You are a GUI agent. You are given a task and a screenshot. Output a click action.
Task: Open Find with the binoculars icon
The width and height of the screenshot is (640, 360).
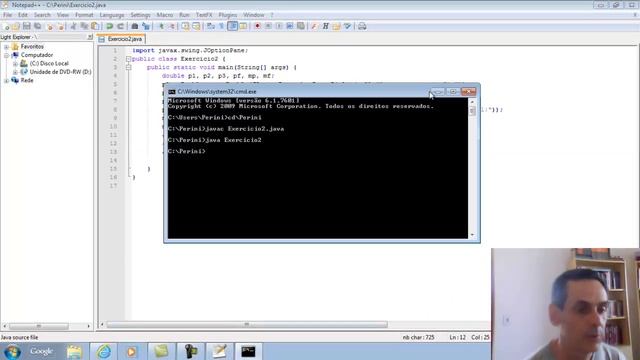pyautogui.click(x=135, y=27)
